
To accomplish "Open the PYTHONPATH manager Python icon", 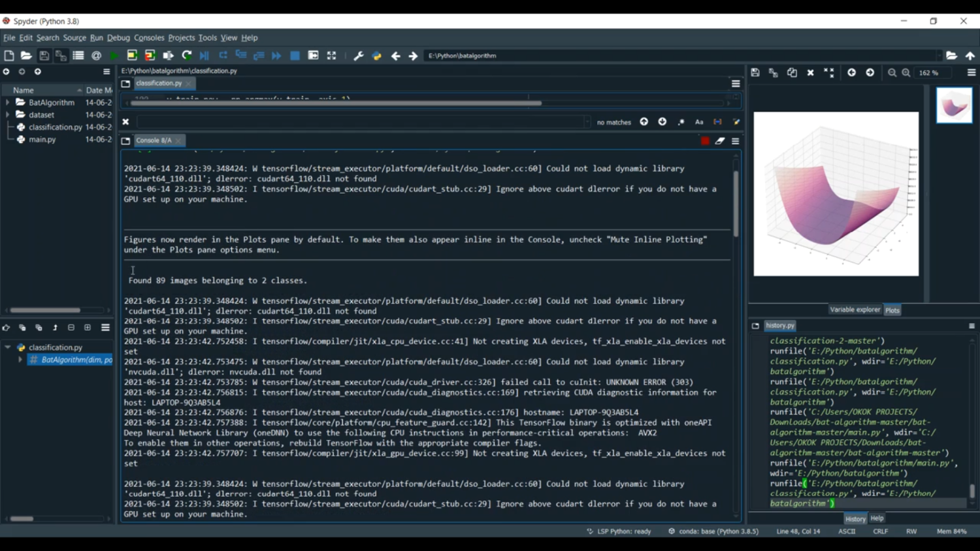I will click(x=376, y=56).
